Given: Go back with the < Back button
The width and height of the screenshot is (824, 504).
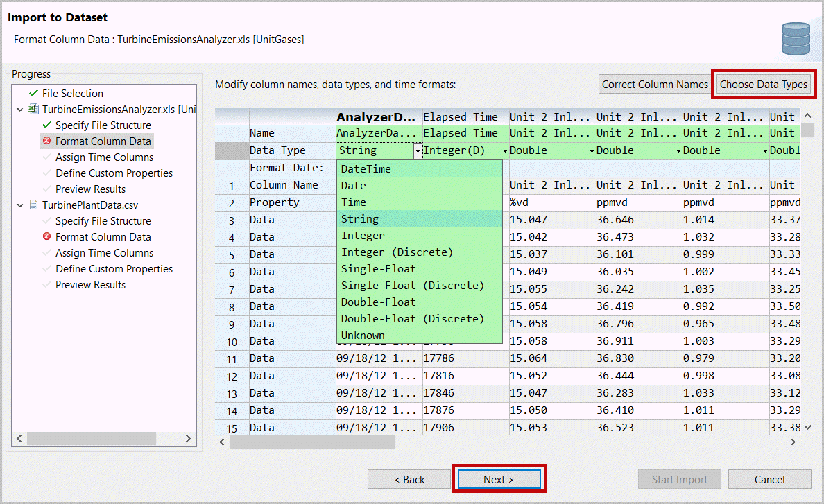Looking at the screenshot, I should click(409, 480).
